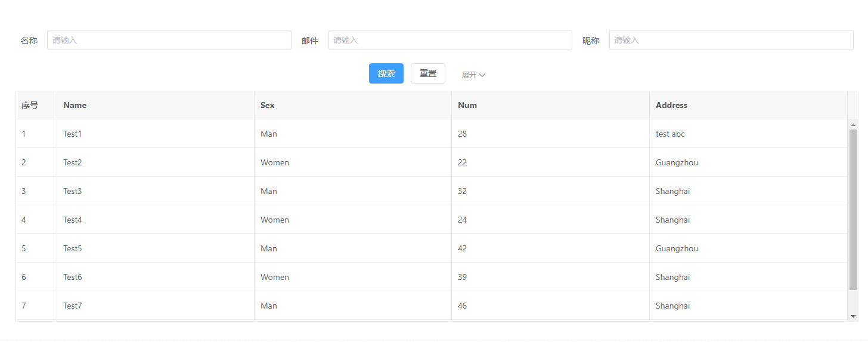Image resolution: width=868 pixels, height=342 pixels.
Task: Select the Test1 name cell
Action: [72, 134]
